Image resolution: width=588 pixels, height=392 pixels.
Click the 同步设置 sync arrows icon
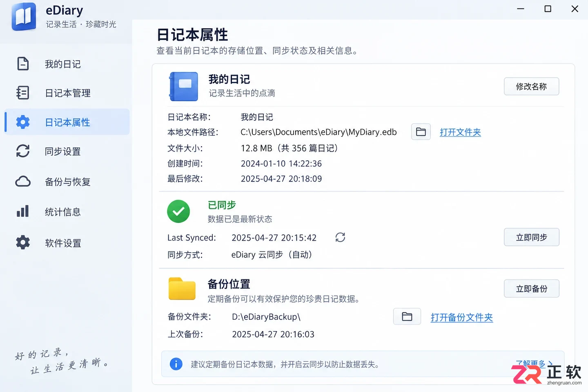pyautogui.click(x=23, y=151)
